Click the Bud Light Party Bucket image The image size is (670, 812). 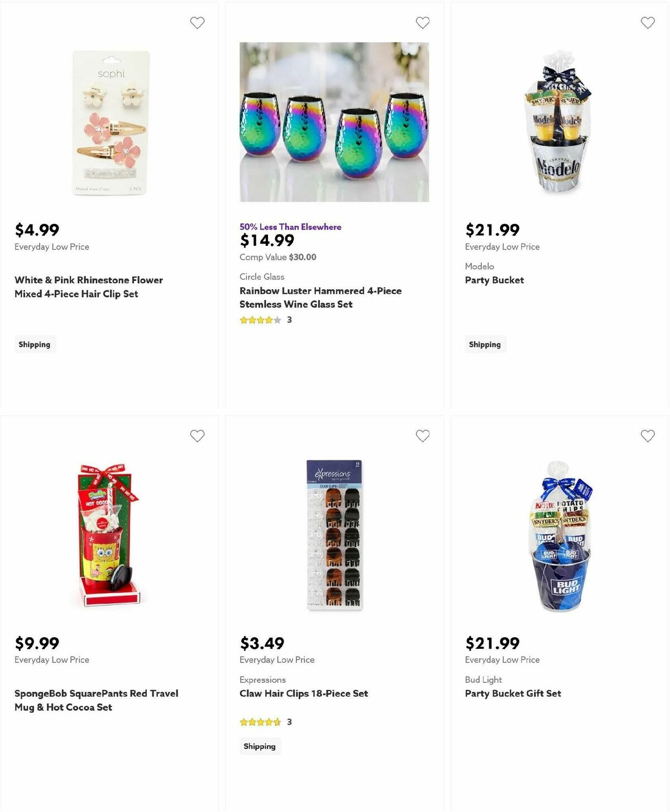[558, 539]
